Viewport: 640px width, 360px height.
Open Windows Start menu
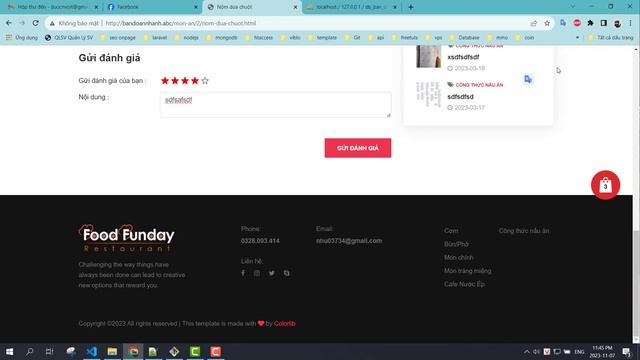[x=9, y=351]
